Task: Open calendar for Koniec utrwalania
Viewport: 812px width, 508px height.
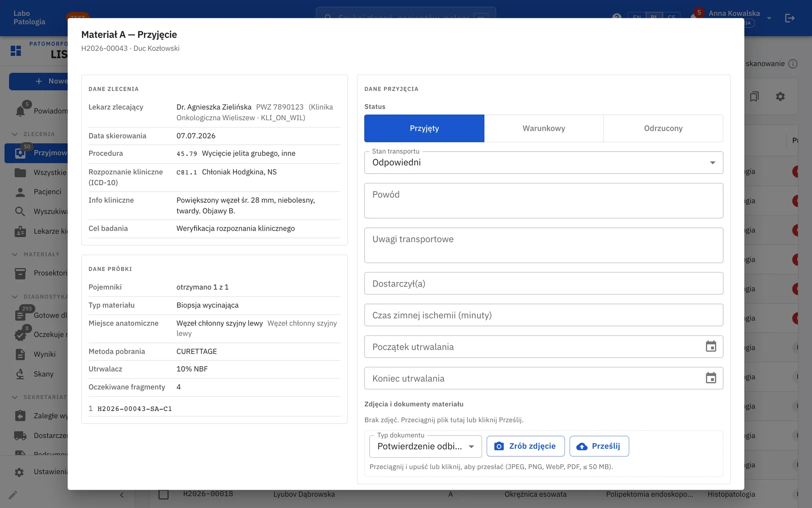Action: coord(711,378)
